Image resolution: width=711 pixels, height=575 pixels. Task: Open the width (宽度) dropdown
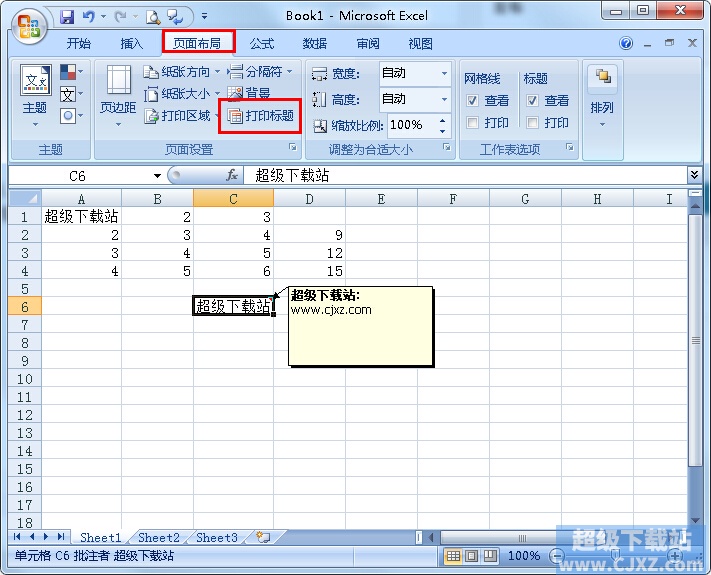[x=444, y=73]
